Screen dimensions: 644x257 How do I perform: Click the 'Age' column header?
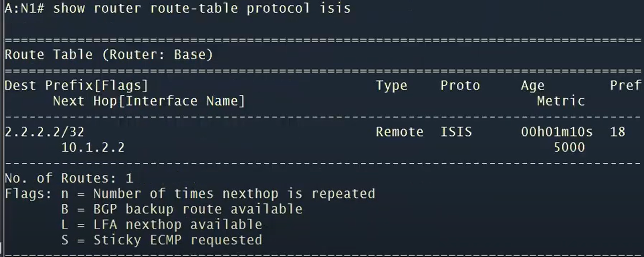tap(533, 86)
